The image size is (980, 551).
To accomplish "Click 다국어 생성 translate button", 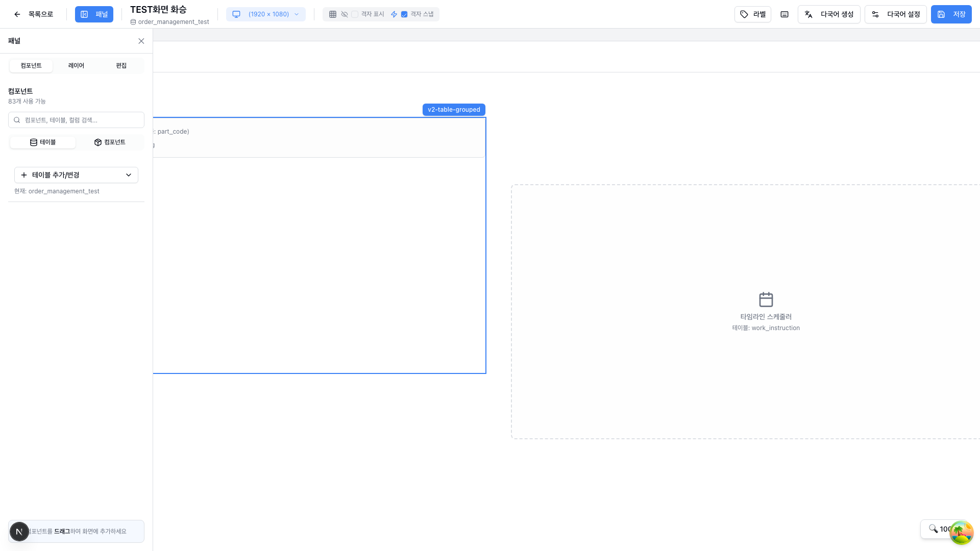I will tap(829, 14).
